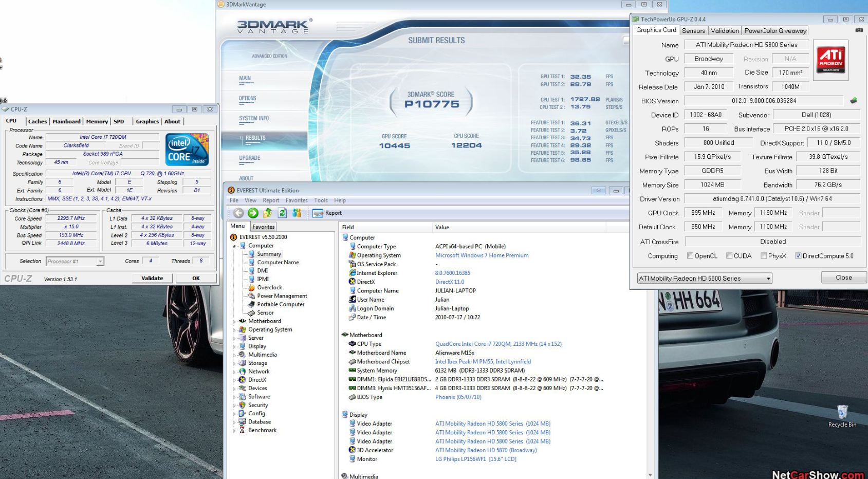The image size is (868, 479).
Task: Click the EVEREST back navigation arrow
Action: tap(238, 213)
